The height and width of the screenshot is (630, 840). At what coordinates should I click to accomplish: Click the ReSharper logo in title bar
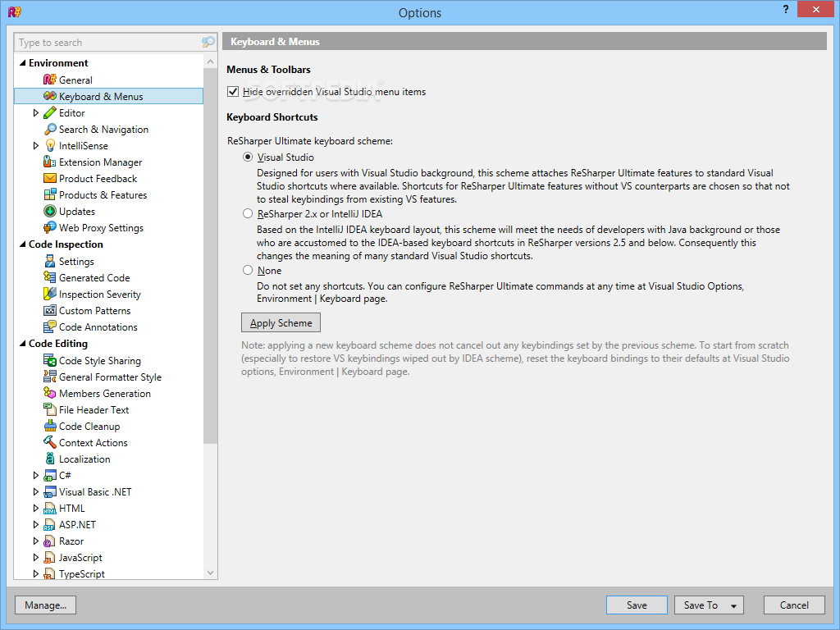[x=15, y=11]
